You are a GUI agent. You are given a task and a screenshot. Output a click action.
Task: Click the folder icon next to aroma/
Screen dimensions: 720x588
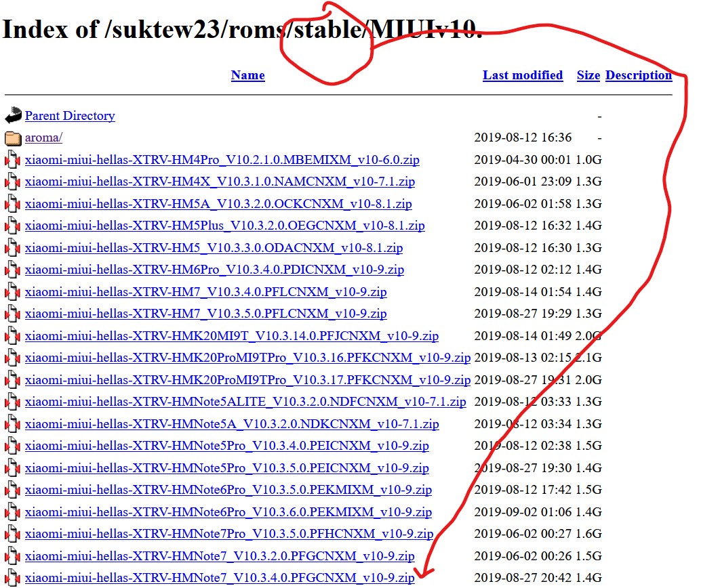point(13,138)
